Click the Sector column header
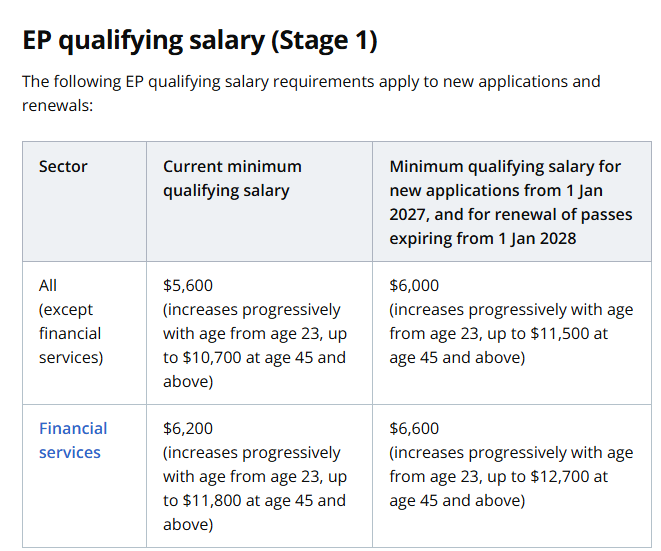This screenshot has height=551, width=661. [63, 167]
